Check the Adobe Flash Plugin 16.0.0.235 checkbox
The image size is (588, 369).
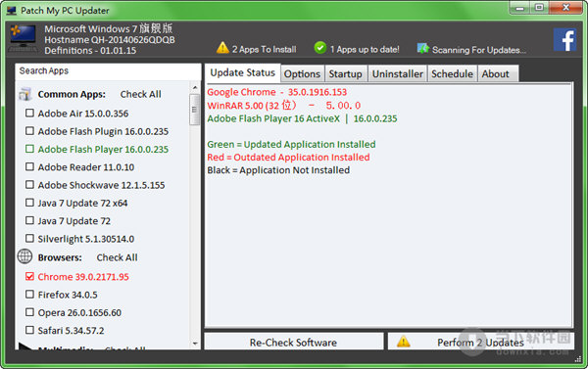[29, 131]
